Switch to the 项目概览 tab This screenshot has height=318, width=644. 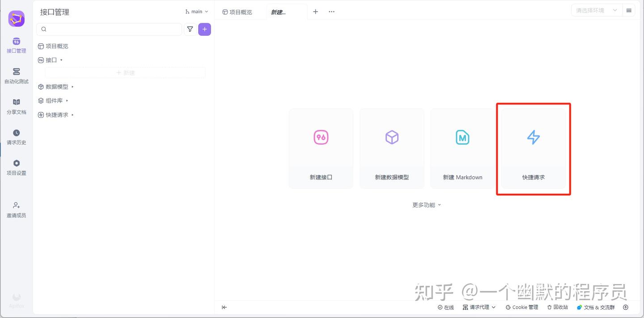[x=237, y=12]
